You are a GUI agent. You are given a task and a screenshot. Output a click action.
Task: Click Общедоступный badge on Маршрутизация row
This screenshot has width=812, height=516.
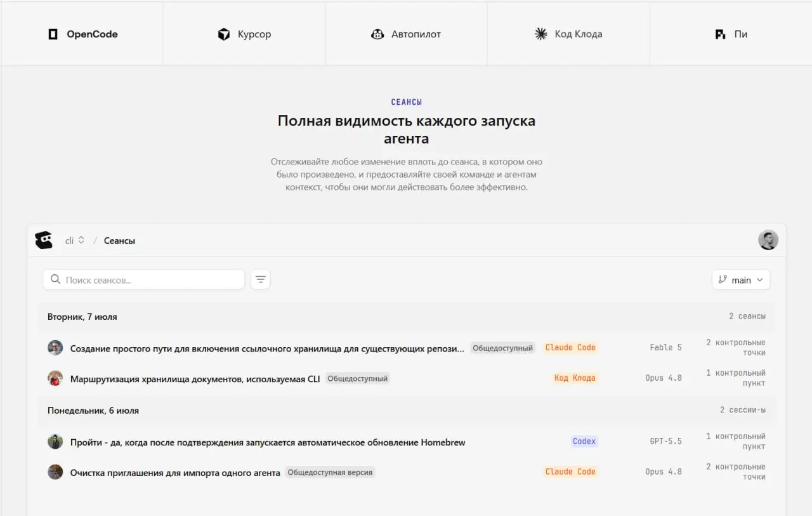358,378
